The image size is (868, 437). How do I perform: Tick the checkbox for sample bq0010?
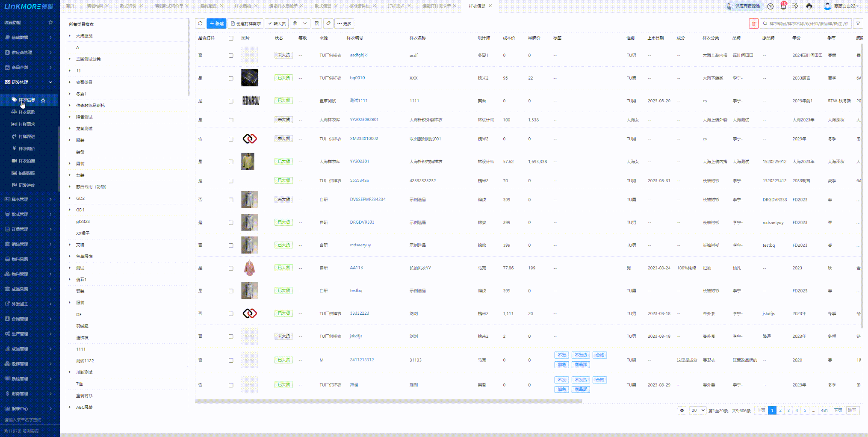click(231, 78)
